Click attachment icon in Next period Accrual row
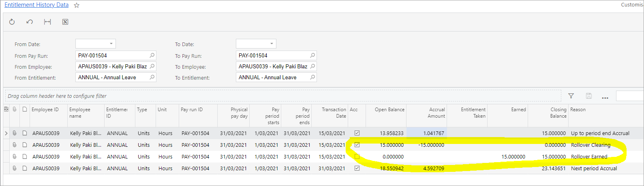Screen dimensions: 644x186 [x=15, y=168]
